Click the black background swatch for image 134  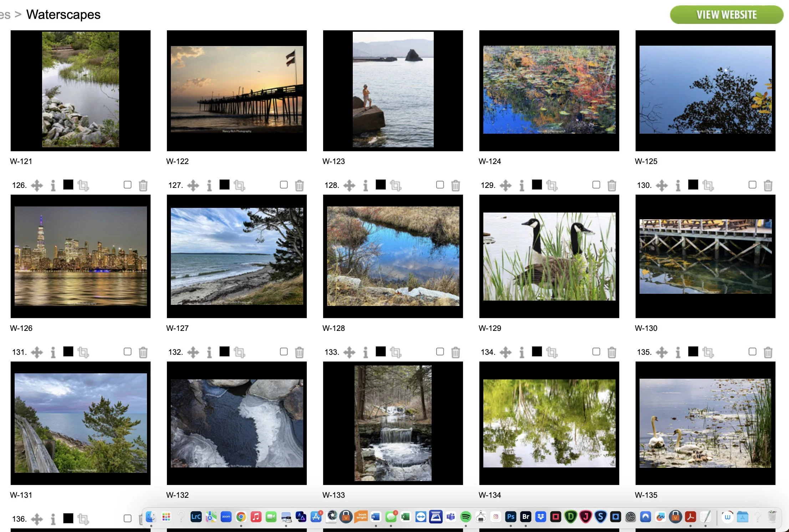pyautogui.click(x=537, y=351)
